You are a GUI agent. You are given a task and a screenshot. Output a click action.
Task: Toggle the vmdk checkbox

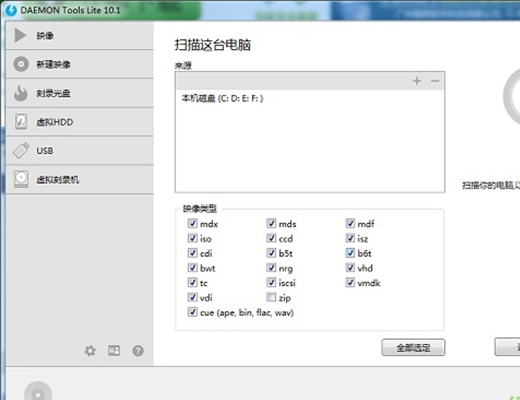[x=350, y=282]
